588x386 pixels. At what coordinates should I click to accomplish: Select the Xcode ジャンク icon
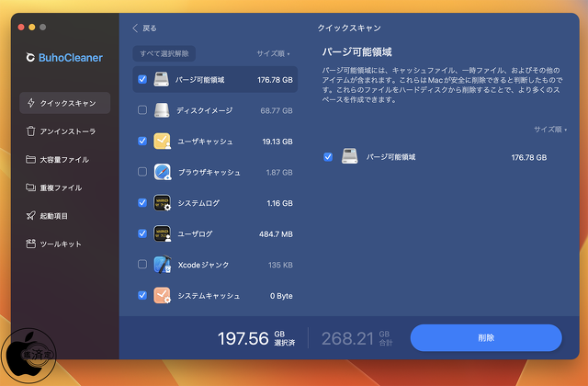click(163, 265)
